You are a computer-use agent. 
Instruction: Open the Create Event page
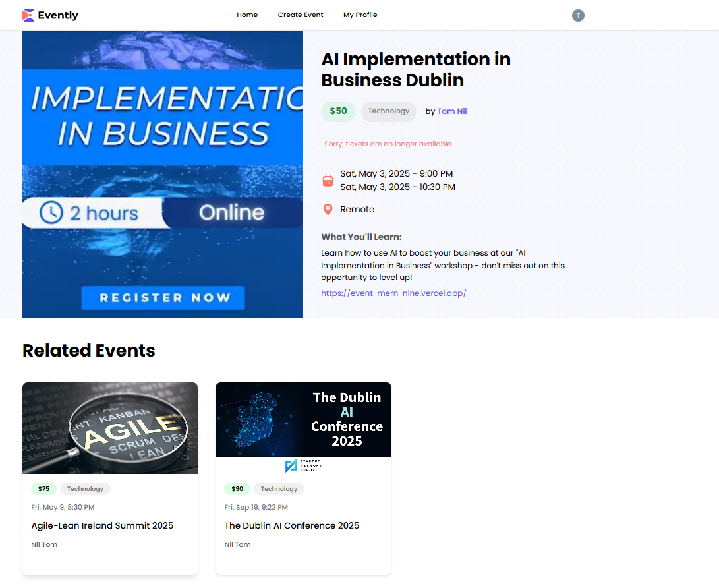click(x=301, y=15)
